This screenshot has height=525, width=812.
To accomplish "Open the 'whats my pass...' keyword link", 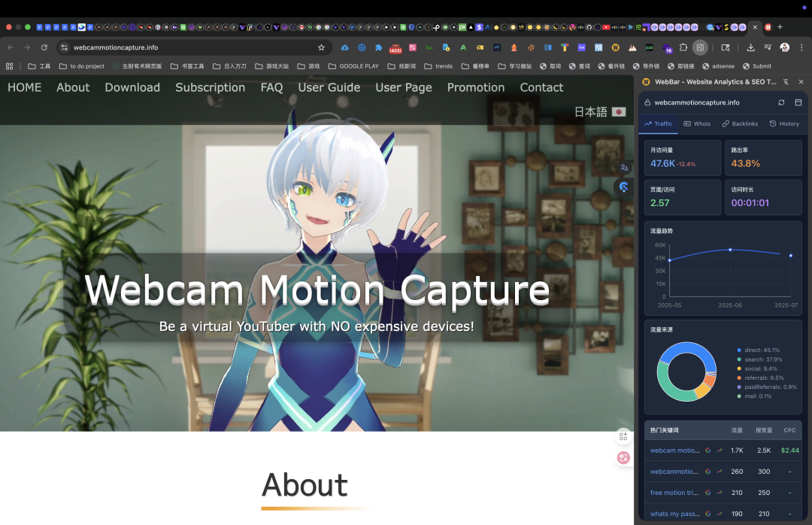I will point(675,514).
